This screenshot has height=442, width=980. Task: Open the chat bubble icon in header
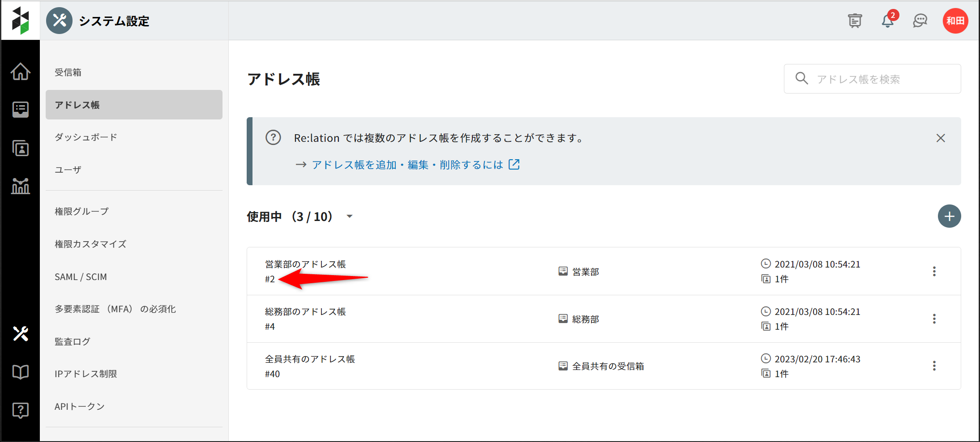coord(920,21)
